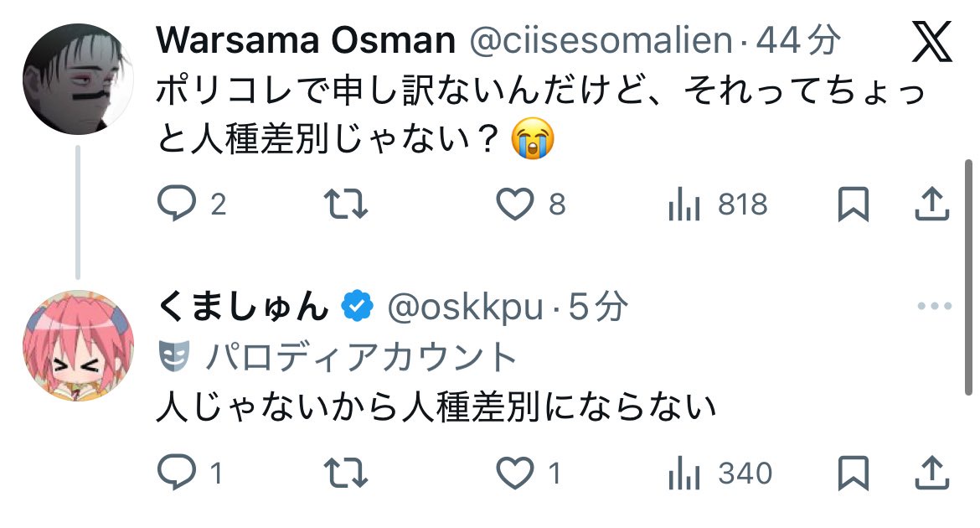Bookmark くましゅん's reply
Image resolution: width=980 pixels, height=528 pixels.
[x=854, y=474]
